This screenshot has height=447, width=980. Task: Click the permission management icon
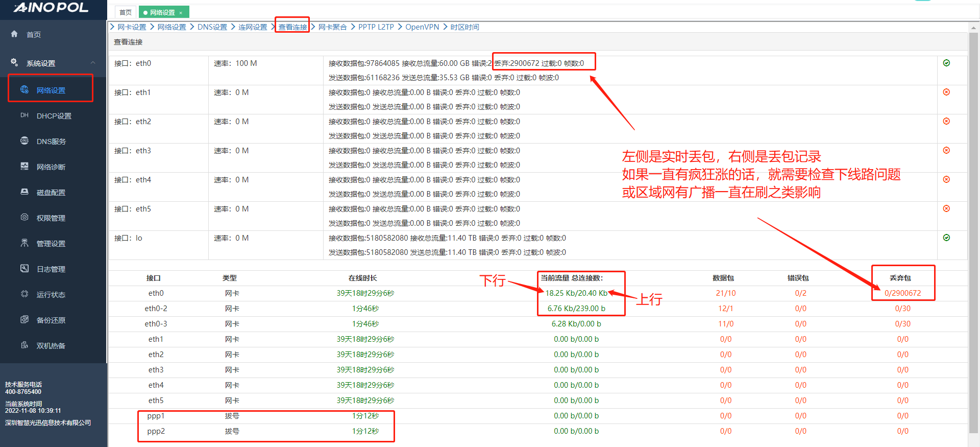24,218
